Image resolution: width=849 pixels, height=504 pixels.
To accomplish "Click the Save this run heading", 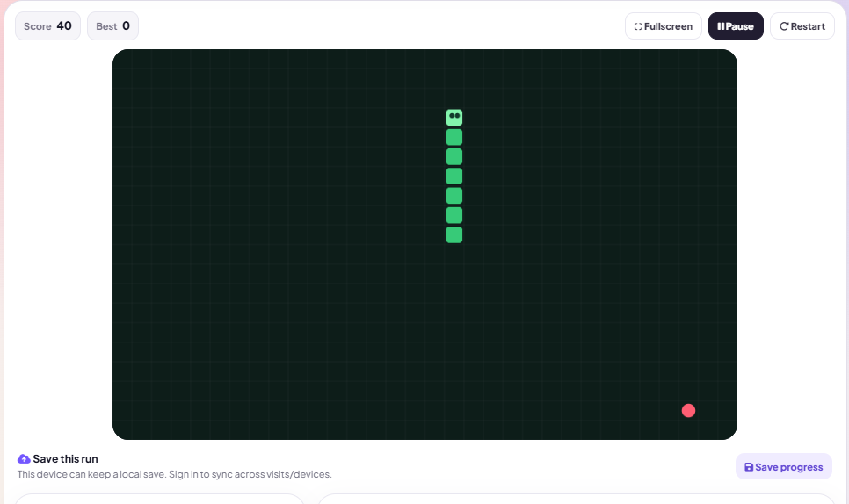I will [66, 459].
